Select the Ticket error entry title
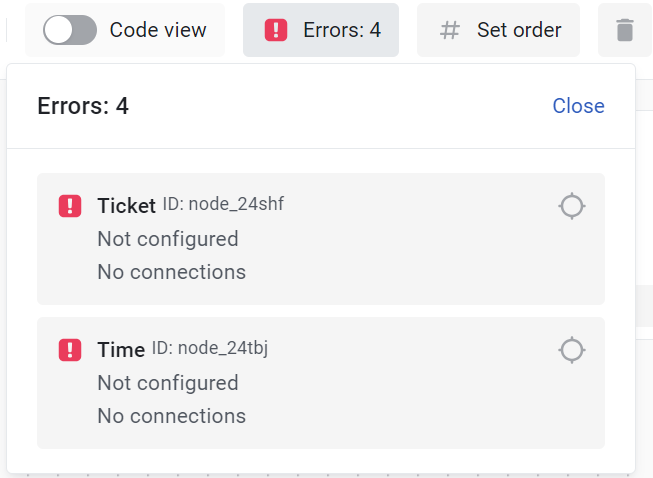Viewport: 653px width, 478px height. pos(126,206)
